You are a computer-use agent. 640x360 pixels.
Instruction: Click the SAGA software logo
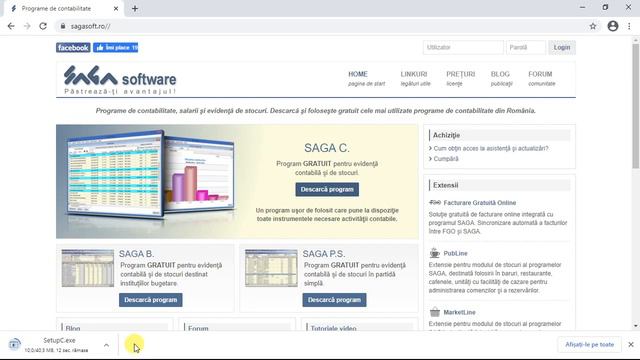coord(120,80)
